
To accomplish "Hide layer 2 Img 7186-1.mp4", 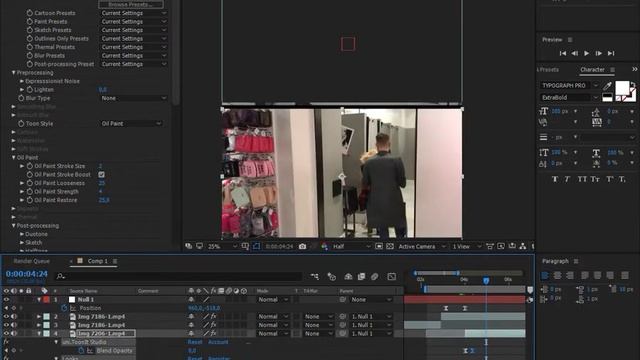I will (x=6, y=317).
